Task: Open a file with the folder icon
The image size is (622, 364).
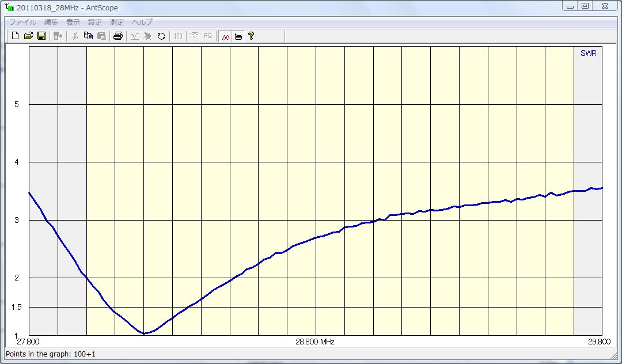Action: (x=28, y=36)
